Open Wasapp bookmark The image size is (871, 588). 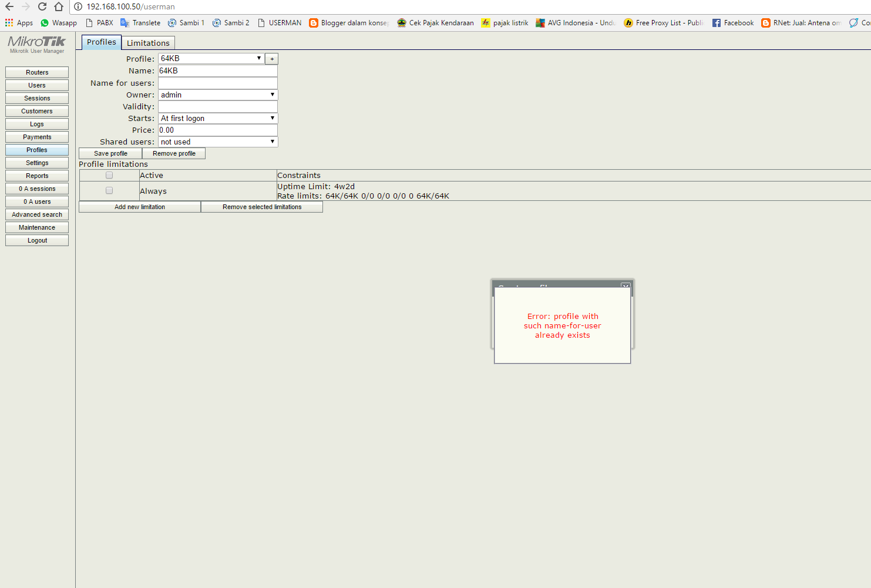tap(59, 23)
